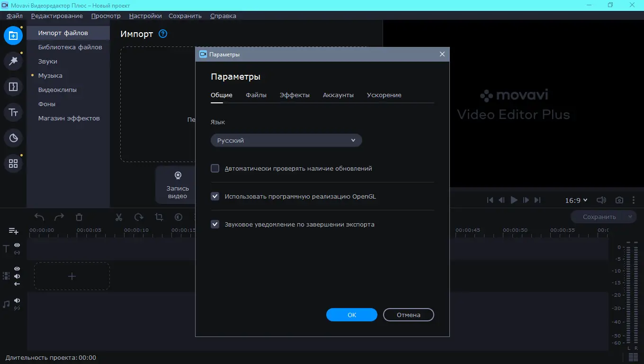This screenshot has height=364, width=644.
Task: Open Магазин эффектов in the sidebar
Action: pyautogui.click(x=69, y=118)
